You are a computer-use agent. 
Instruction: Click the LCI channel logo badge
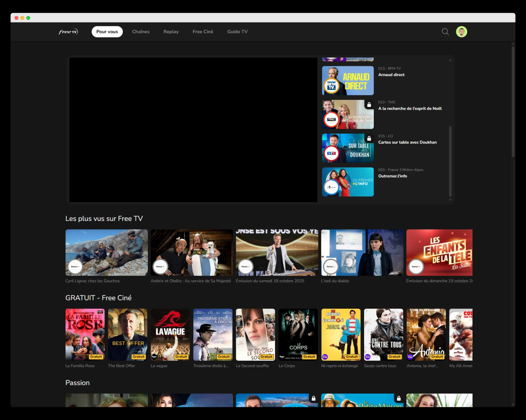coord(331,154)
